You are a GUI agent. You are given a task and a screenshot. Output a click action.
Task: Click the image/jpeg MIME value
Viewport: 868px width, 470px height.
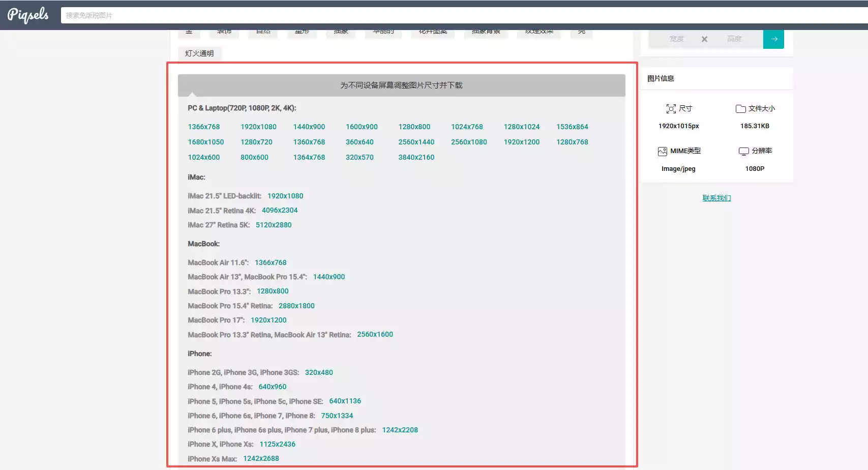tap(678, 169)
